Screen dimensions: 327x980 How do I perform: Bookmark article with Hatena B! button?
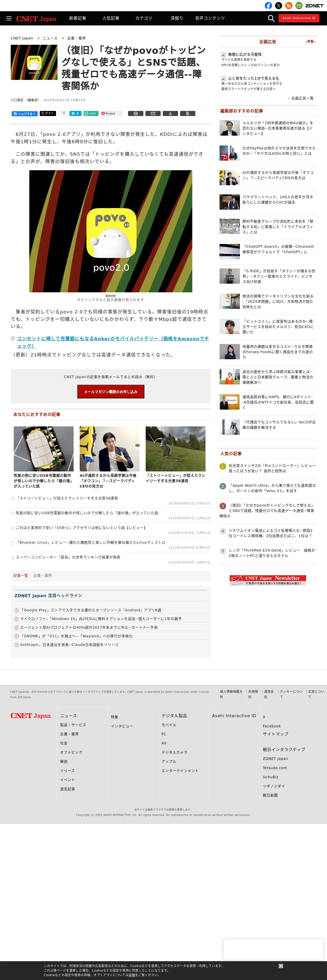click(75, 113)
